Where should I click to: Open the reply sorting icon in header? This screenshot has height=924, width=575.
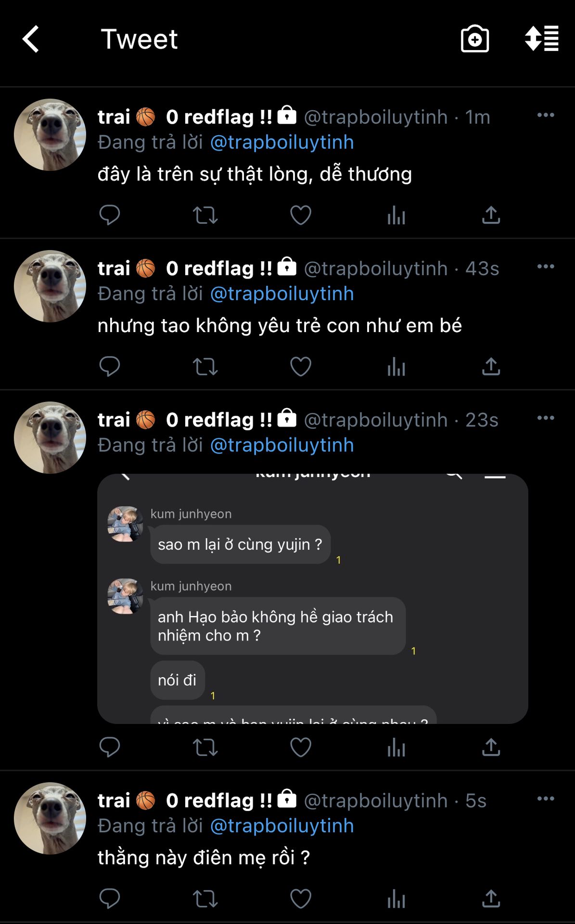pos(542,38)
